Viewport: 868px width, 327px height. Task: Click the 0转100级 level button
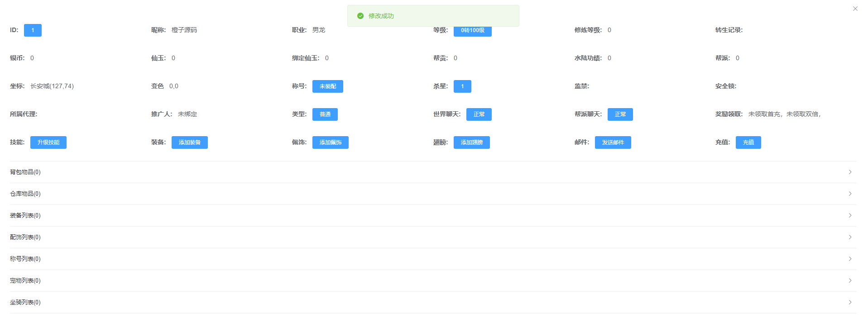click(x=472, y=31)
